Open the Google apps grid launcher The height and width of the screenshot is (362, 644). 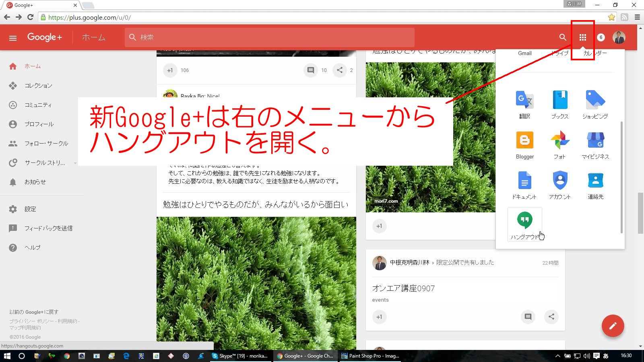[583, 37]
